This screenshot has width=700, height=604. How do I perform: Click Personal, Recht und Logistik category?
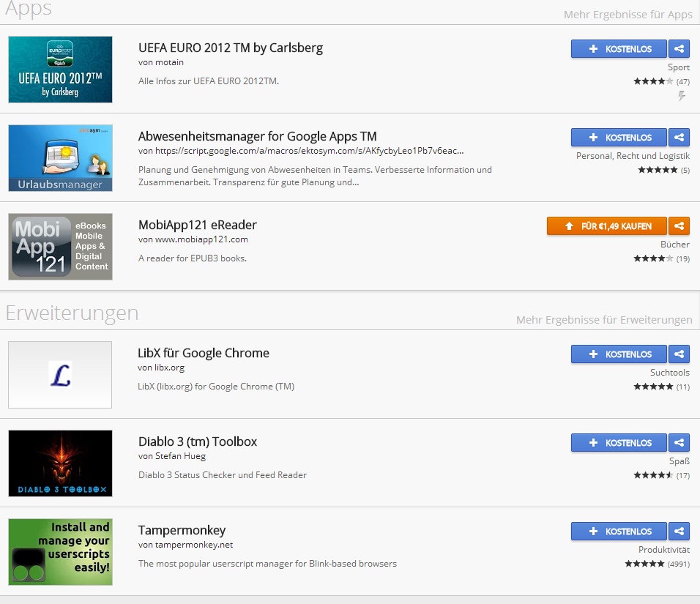[x=633, y=156]
